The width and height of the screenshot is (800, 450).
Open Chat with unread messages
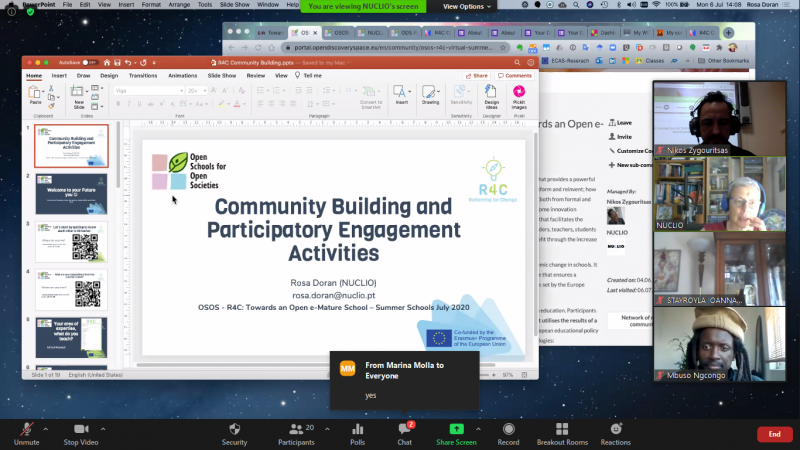tap(404, 430)
